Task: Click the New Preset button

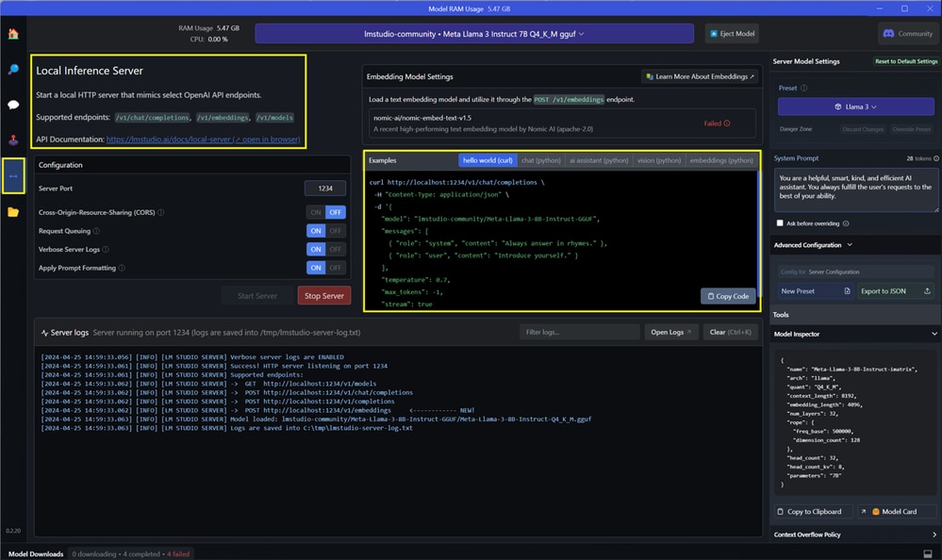Action: pos(816,290)
